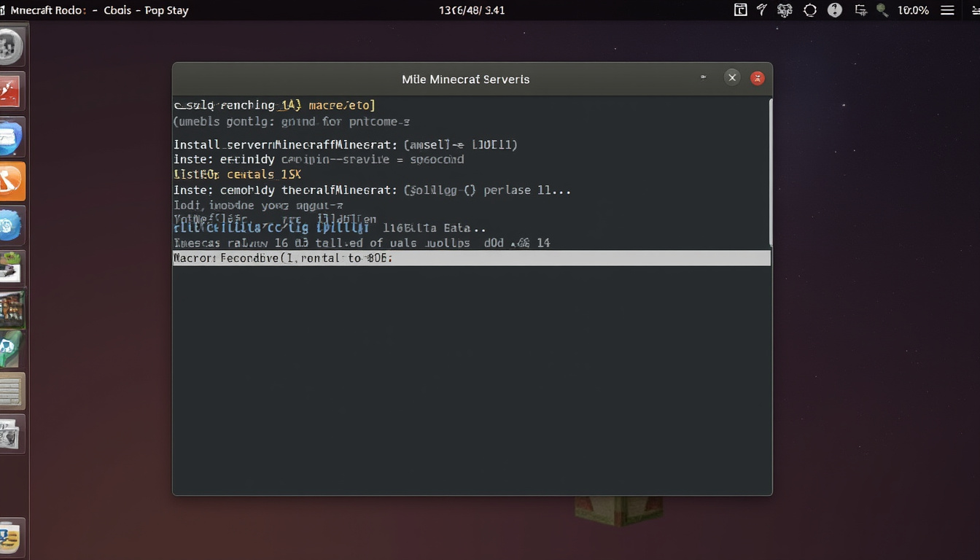Open the red app icon in the dock
This screenshot has width=980, height=560.
point(12,91)
